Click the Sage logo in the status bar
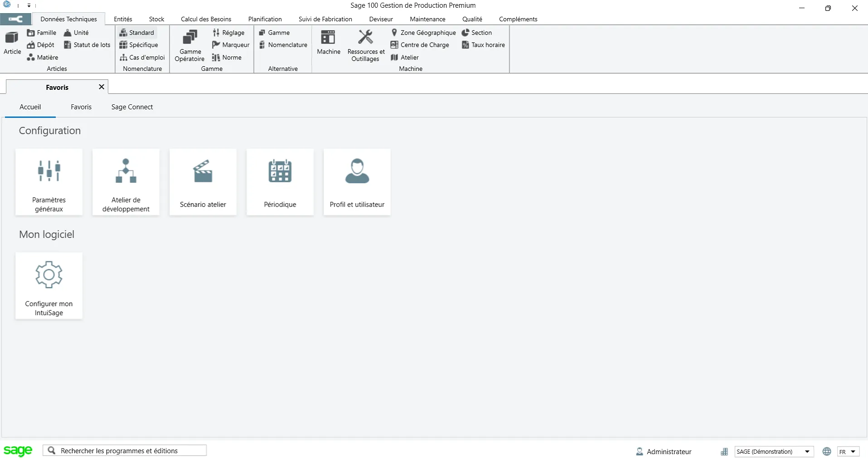 [x=18, y=450]
